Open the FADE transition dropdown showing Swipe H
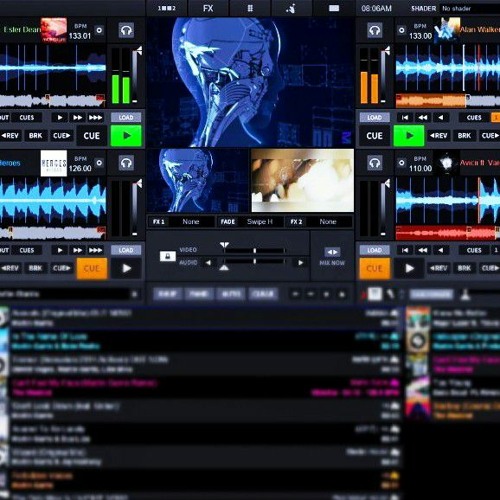This screenshot has height=500, width=500. pyautogui.click(x=260, y=222)
